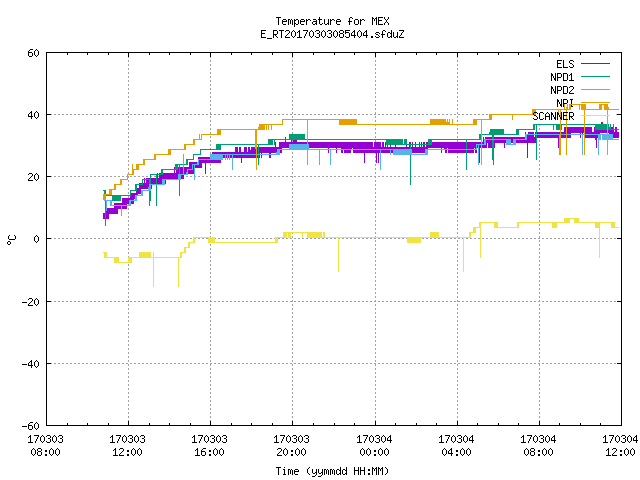Click the 170304 08:00 x-axis tick label

tap(538, 445)
